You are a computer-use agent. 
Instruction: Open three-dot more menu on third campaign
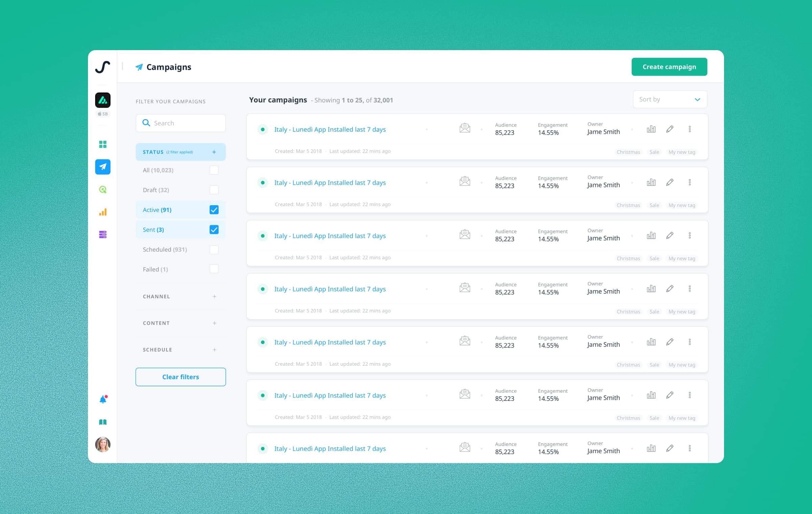click(690, 236)
